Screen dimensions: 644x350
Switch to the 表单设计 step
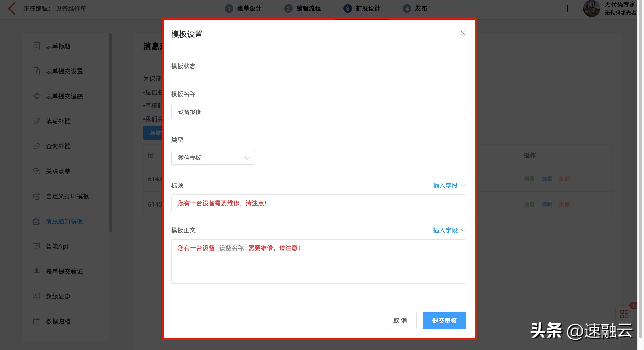249,8
